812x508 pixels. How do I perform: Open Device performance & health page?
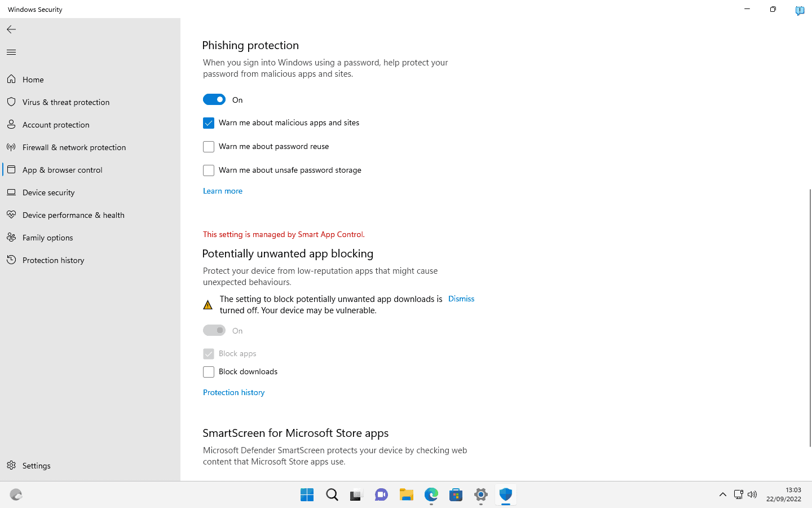click(x=73, y=215)
